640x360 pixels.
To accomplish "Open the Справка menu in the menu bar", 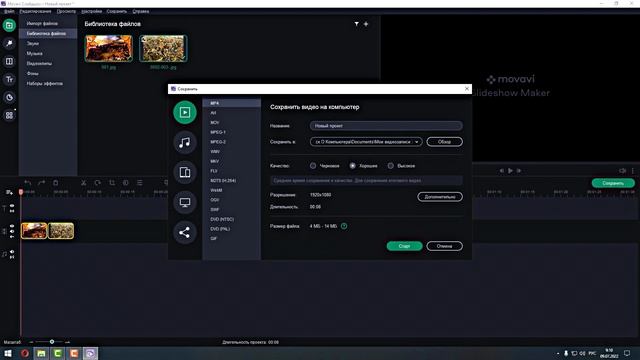I will [x=140, y=11].
